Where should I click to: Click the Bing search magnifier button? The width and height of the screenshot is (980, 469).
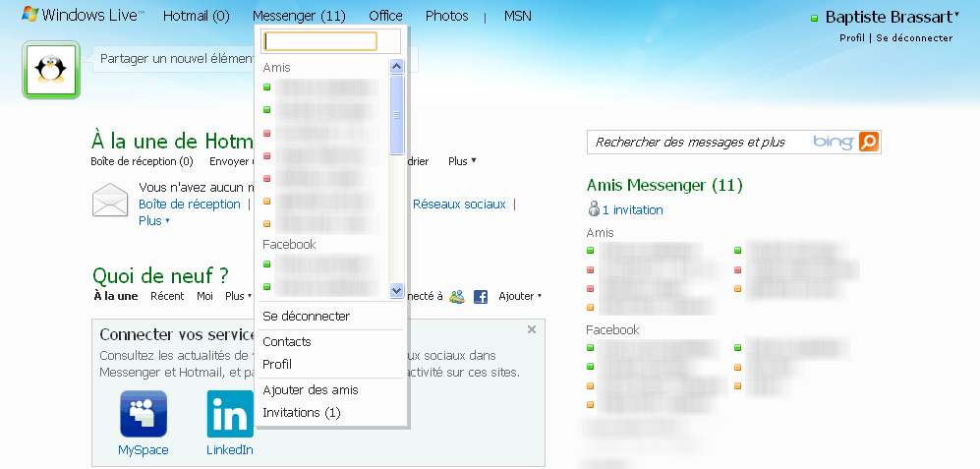[869, 143]
